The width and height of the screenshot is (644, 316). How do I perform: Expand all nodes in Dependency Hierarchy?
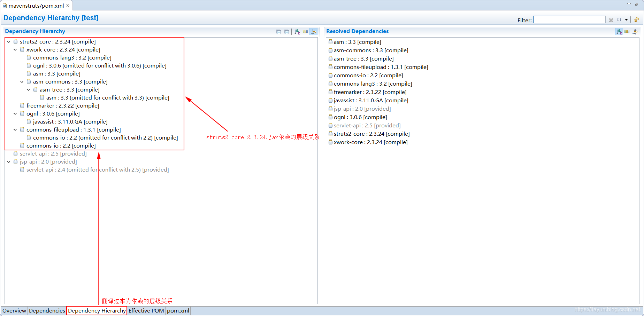coord(286,32)
